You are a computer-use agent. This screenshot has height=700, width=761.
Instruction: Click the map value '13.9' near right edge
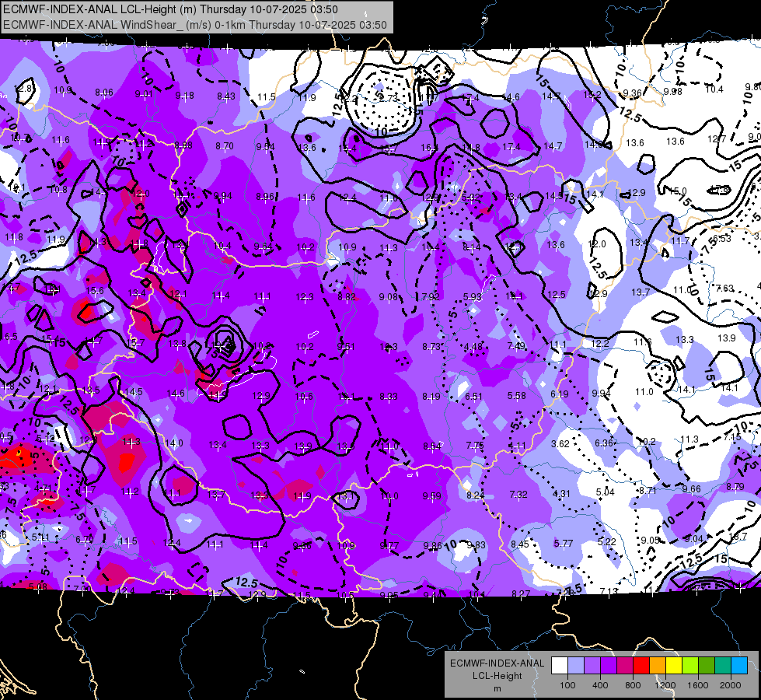[727, 338]
